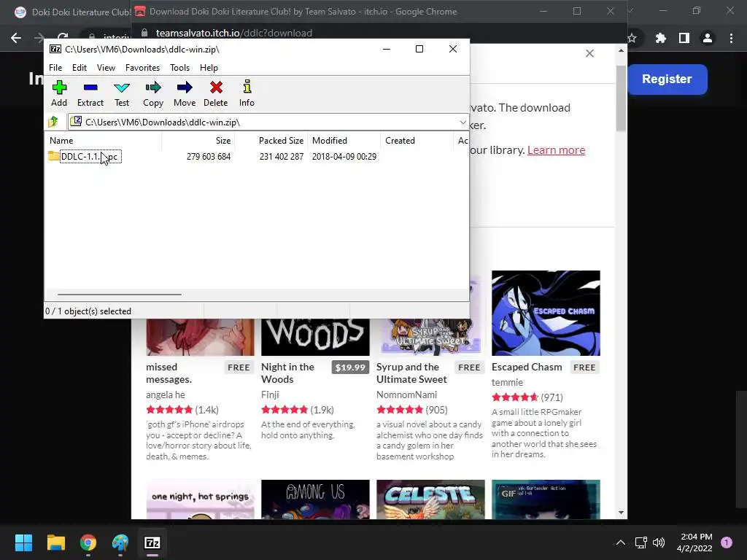The width and height of the screenshot is (747, 560).
Task: Open author Finji link
Action: tap(270, 394)
